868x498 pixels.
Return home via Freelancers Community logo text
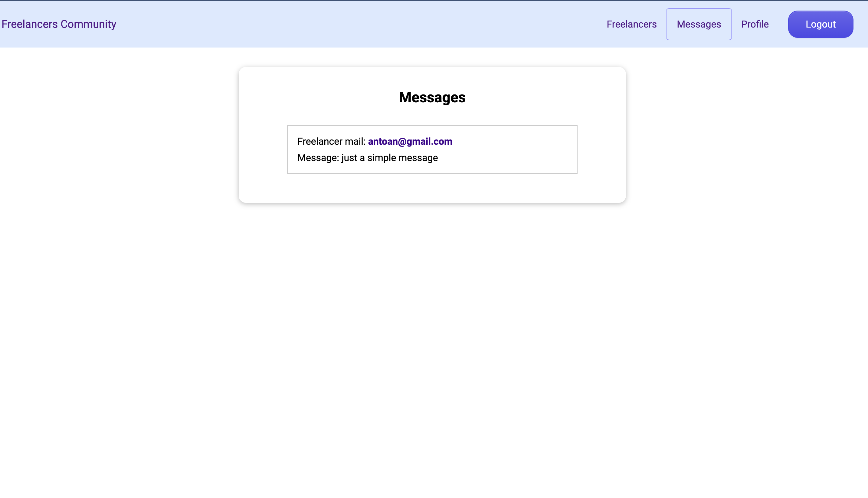click(58, 24)
